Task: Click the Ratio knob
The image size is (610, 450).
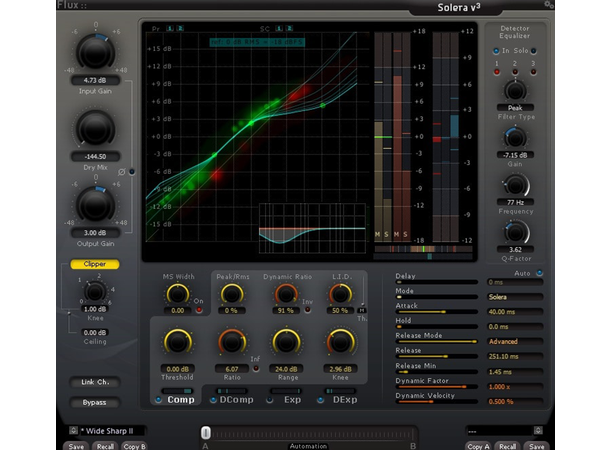Action: [232, 342]
